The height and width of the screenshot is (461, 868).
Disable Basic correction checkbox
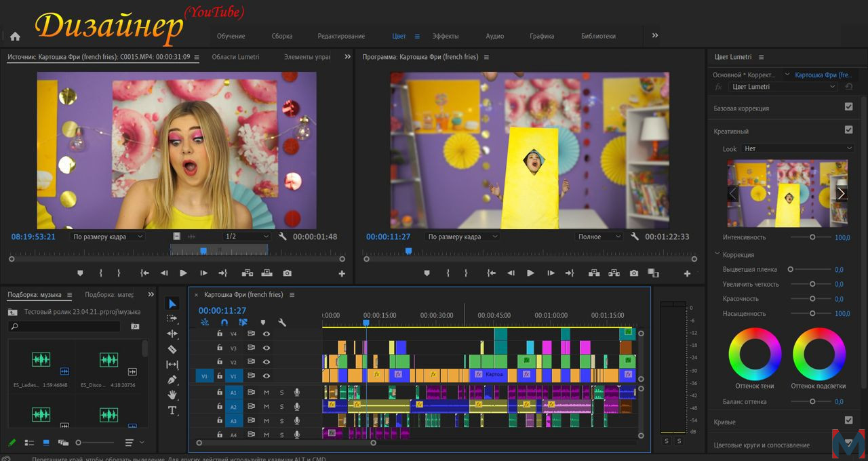pos(848,107)
